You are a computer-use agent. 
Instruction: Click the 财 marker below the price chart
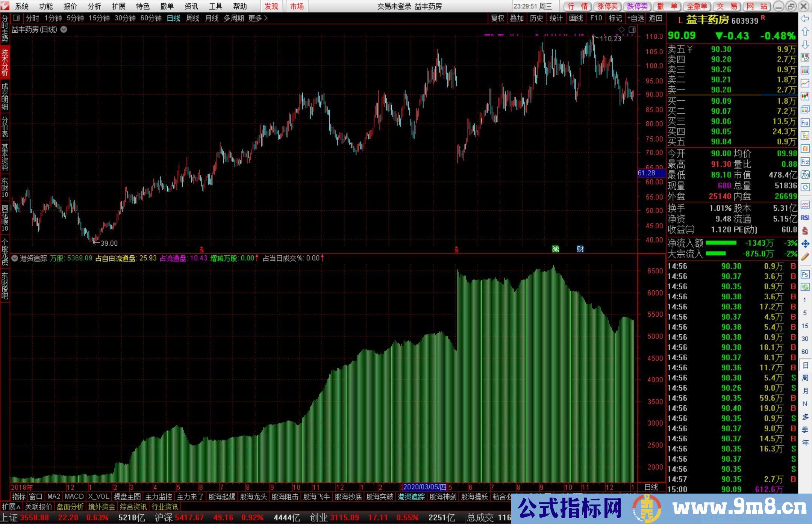click(580, 249)
